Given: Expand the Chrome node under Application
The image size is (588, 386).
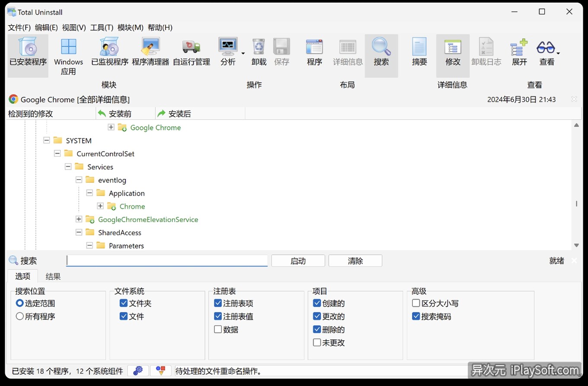Looking at the screenshot, I should pos(100,206).
